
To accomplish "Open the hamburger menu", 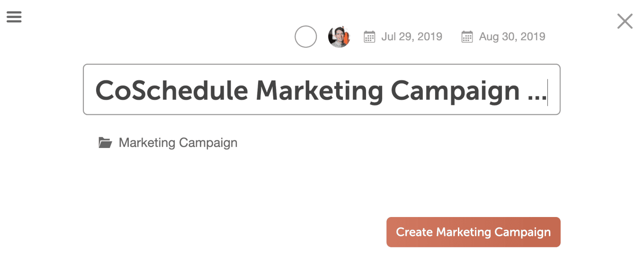I will (x=14, y=17).
